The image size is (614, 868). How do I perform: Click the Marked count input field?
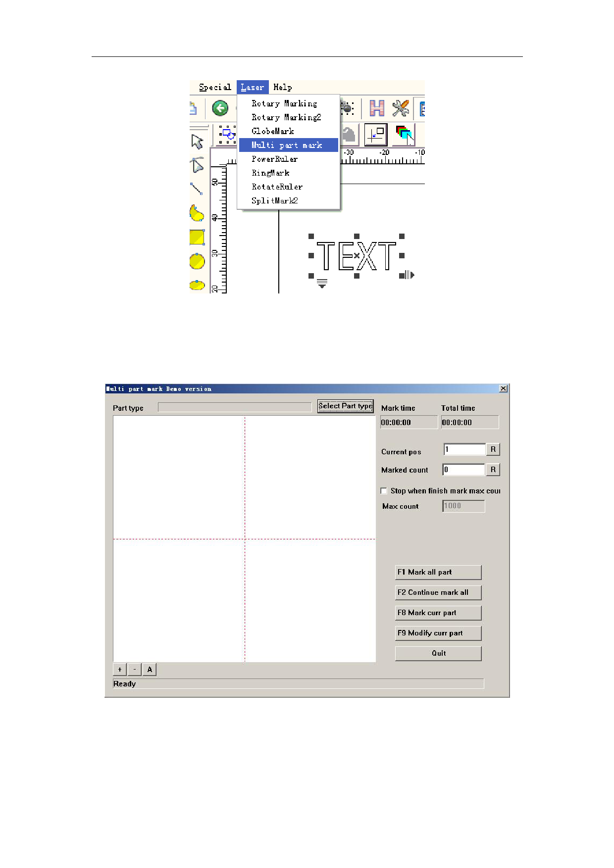coord(463,470)
